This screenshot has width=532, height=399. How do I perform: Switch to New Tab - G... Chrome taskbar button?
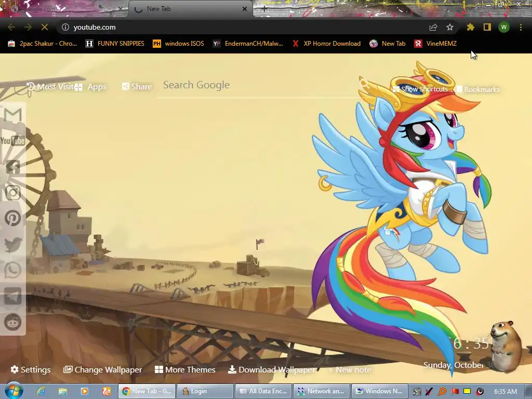tap(147, 391)
